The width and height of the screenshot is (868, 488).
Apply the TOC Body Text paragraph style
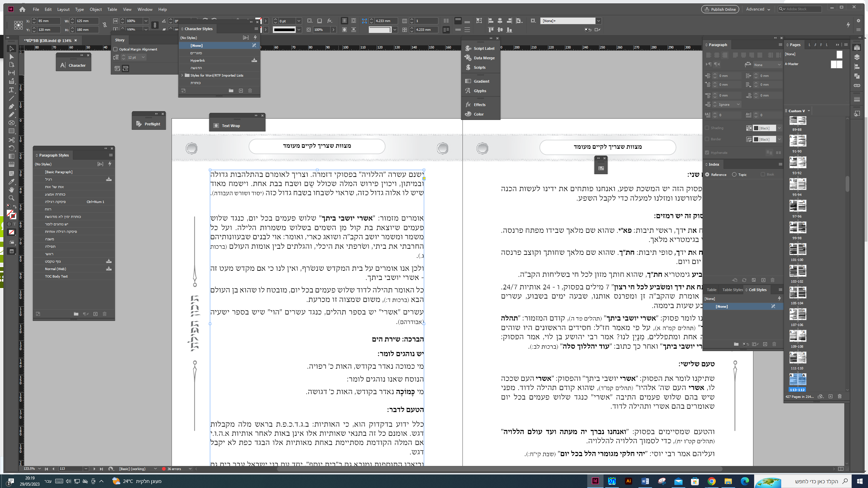click(56, 277)
